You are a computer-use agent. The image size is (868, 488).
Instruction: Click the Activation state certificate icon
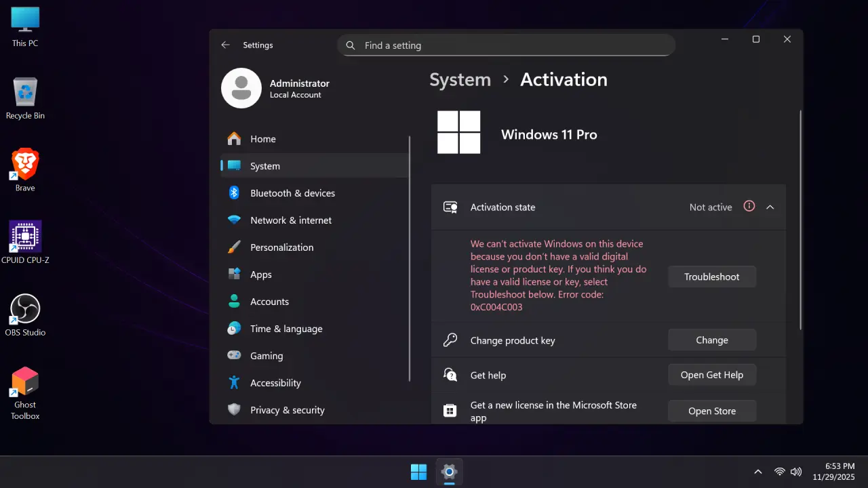pyautogui.click(x=450, y=207)
